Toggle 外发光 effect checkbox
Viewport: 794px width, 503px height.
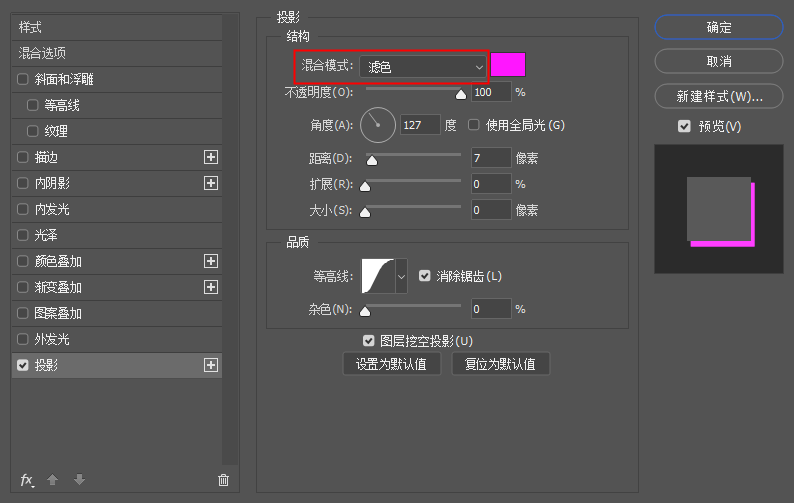[23, 339]
